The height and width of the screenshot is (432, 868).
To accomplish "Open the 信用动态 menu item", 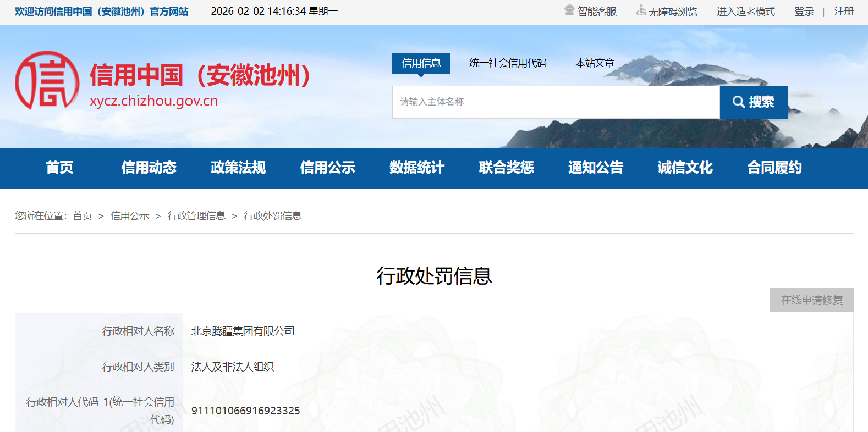I will click(149, 168).
